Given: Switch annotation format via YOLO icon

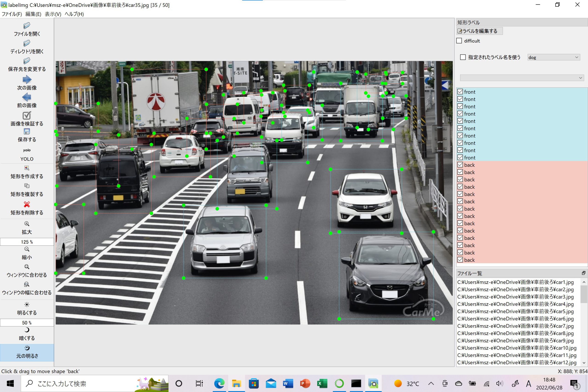Looking at the screenshot, I should coord(27,150).
